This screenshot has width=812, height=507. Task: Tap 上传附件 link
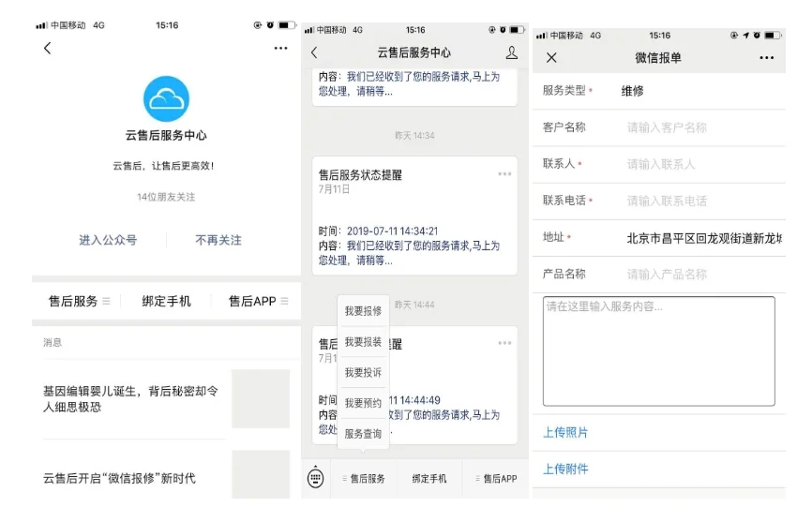(565, 470)
